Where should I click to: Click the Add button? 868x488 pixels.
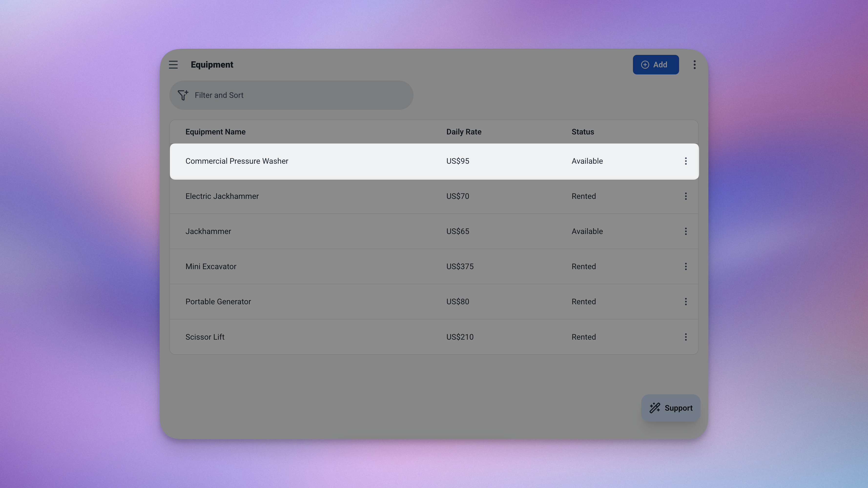[656, 64]
